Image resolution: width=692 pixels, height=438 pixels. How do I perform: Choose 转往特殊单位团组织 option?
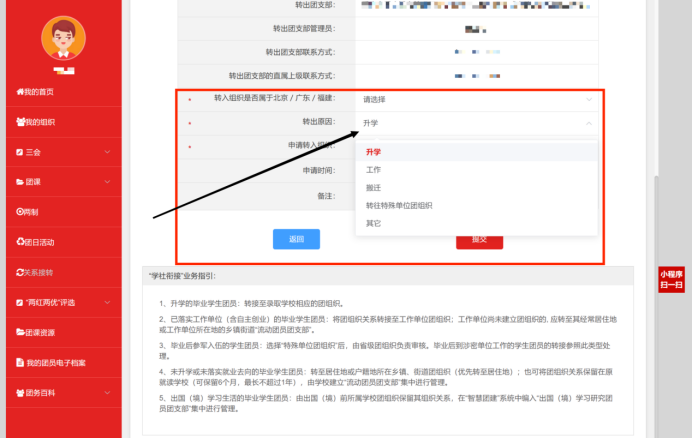point(399,205)
